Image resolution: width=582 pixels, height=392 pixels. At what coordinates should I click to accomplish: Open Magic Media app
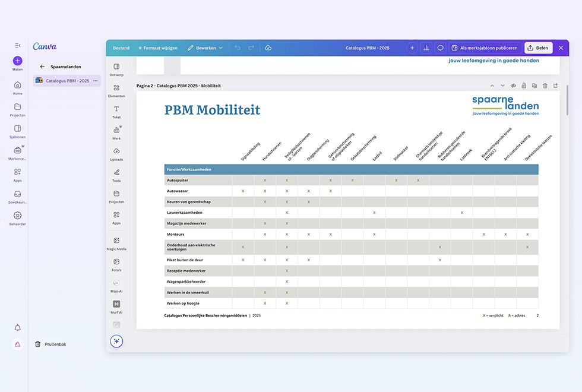116,244
